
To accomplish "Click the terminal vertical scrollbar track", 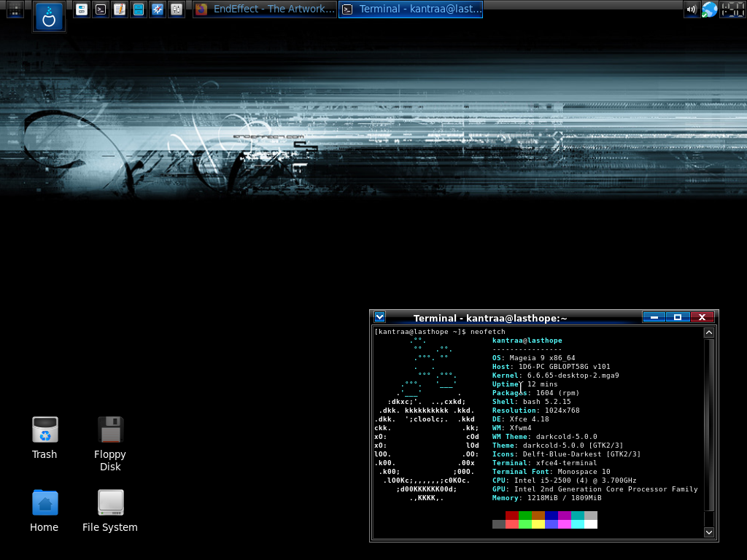I will (x=709, y=432).
